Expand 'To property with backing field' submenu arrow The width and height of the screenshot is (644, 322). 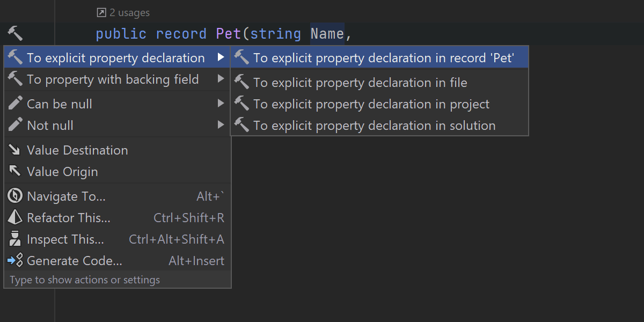221,79
